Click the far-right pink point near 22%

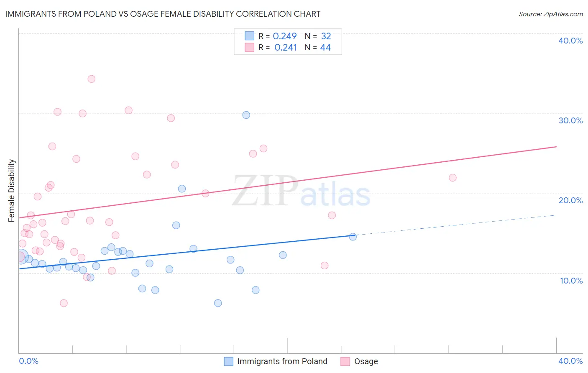pyautogui.click(x=453, y=178)
